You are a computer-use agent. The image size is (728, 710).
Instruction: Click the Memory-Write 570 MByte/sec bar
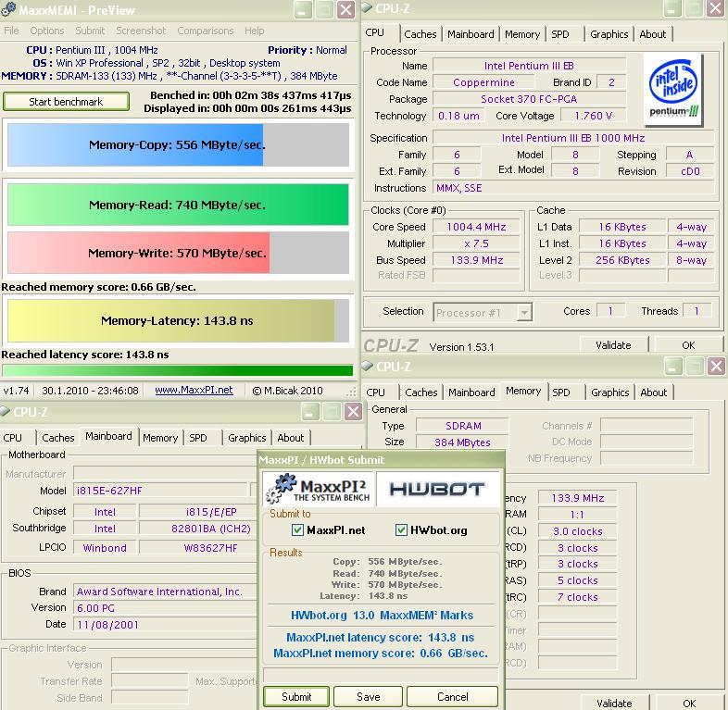tap(178, 253)
